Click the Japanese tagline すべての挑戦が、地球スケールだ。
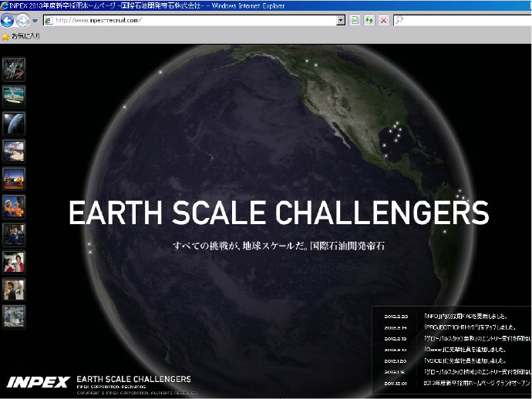Screen dimensions: 532x399 pyautogui.click(x=241, y=246)
